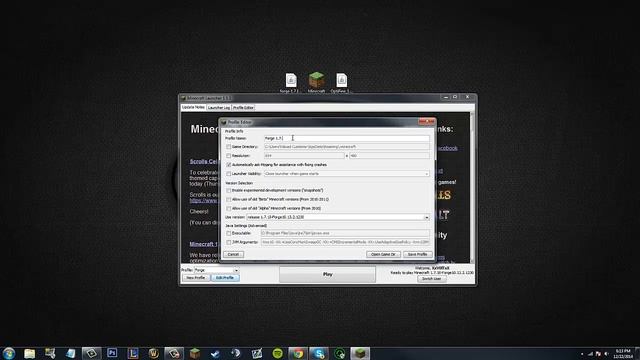This screenshot has height=360, width=640.
Task: Click the League of Legends taskbar icon
Action: point(133,353)
